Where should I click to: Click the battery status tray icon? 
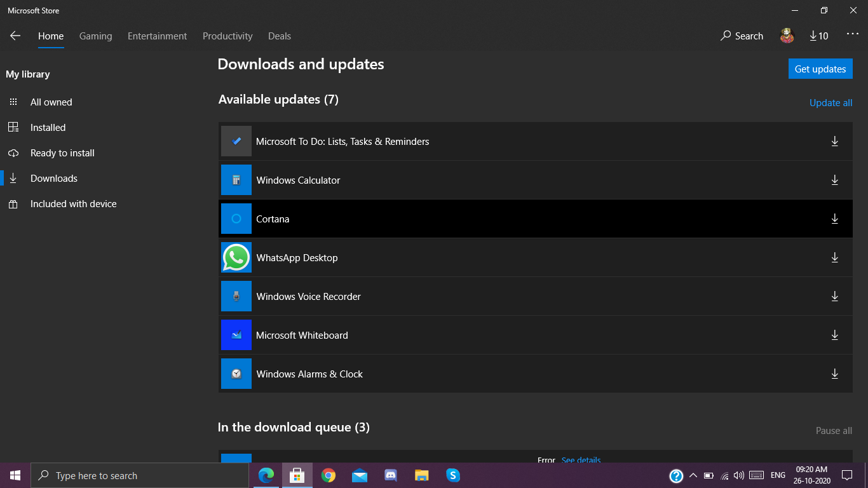709,475
